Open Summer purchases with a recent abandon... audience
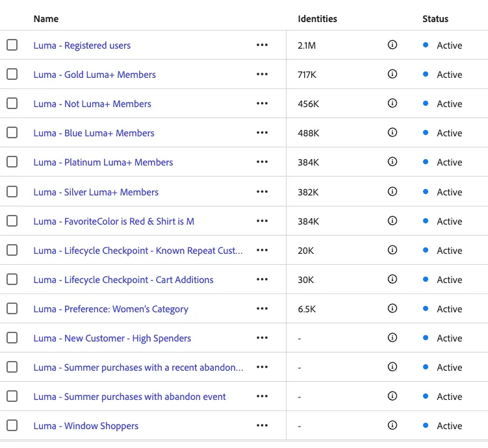 click(138, 367)
